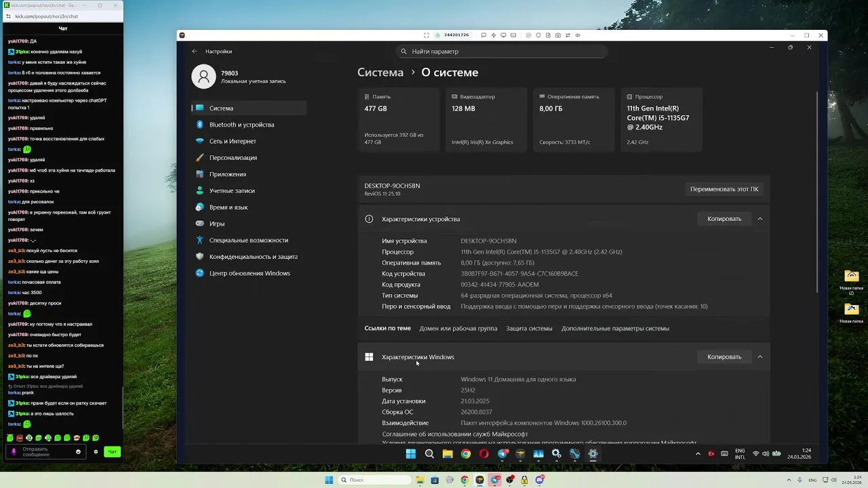The image size is (868, 488).
Task: Click the Отправить сообщение chat input
Action: pos(45,451)
